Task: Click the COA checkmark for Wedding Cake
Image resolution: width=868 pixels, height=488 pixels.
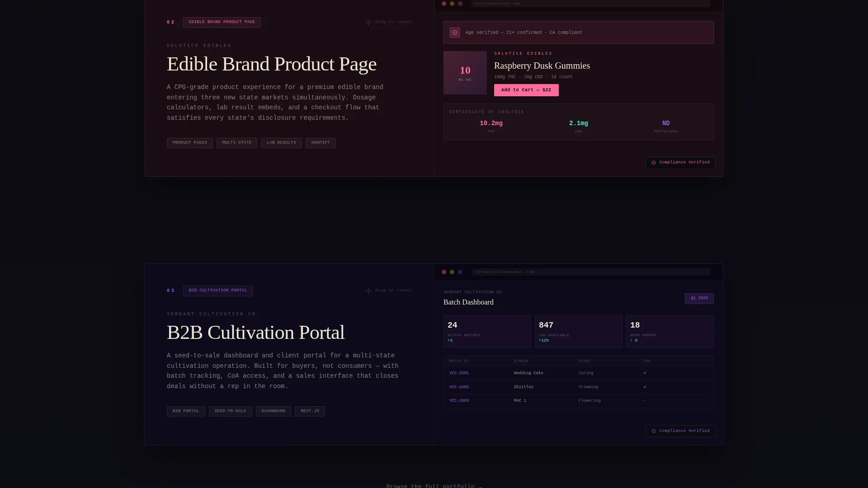Action: (x=645, y=373)
